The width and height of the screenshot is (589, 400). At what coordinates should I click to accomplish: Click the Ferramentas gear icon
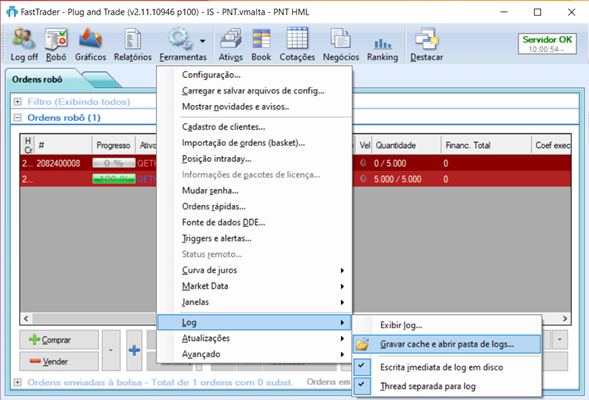click(x=179, y=39)
